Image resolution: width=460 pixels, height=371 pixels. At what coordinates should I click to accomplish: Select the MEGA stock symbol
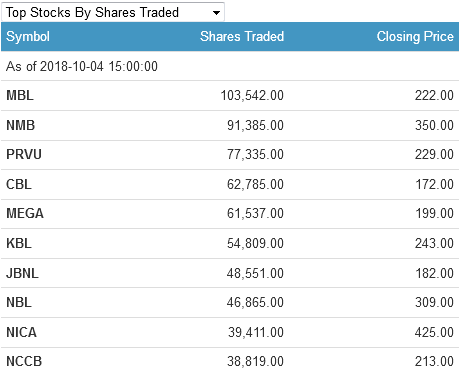point(25,214)
